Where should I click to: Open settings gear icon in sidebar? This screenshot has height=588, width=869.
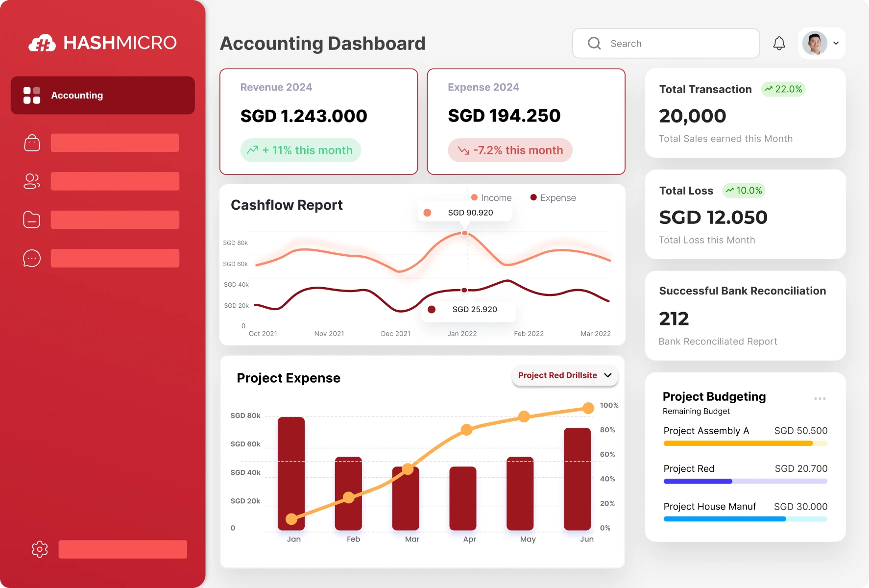click(x=40, y=549)
